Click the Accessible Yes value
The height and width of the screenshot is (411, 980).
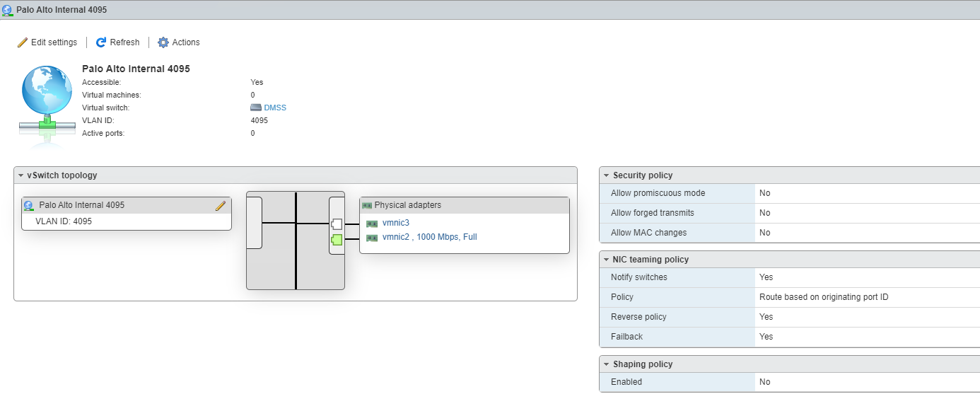257,82
